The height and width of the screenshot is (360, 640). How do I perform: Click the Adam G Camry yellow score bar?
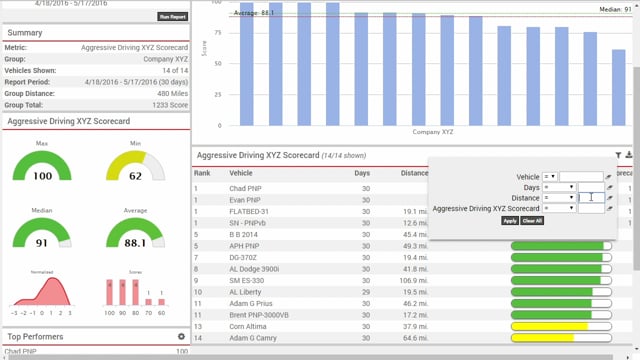561,338
